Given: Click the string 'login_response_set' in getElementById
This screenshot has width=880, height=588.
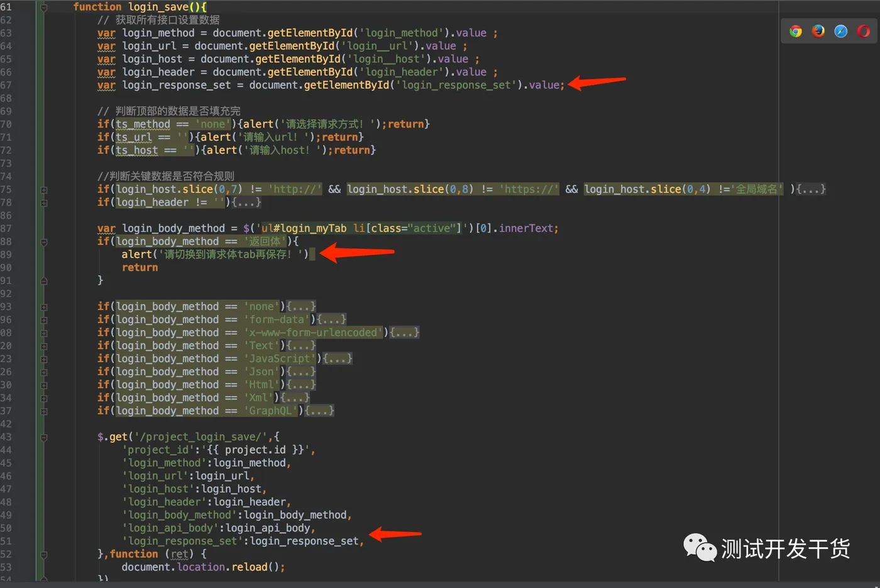Looking at the screenshot, I should (457, 85).
